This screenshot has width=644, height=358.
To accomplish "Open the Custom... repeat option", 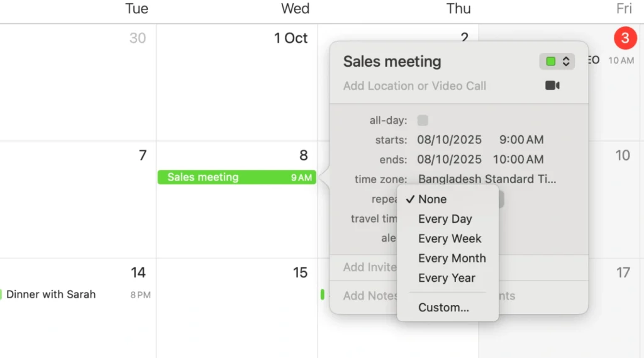I will click(443, 308).
